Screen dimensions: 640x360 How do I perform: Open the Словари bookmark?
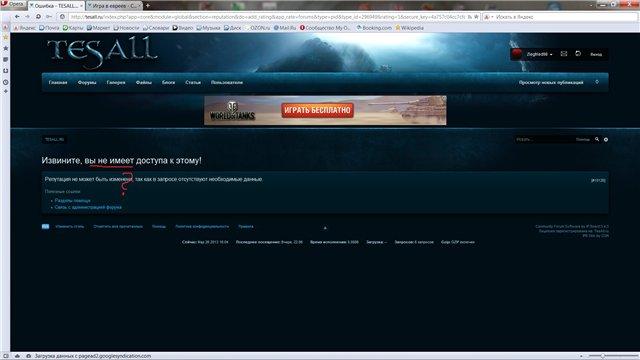click(156, 28)
